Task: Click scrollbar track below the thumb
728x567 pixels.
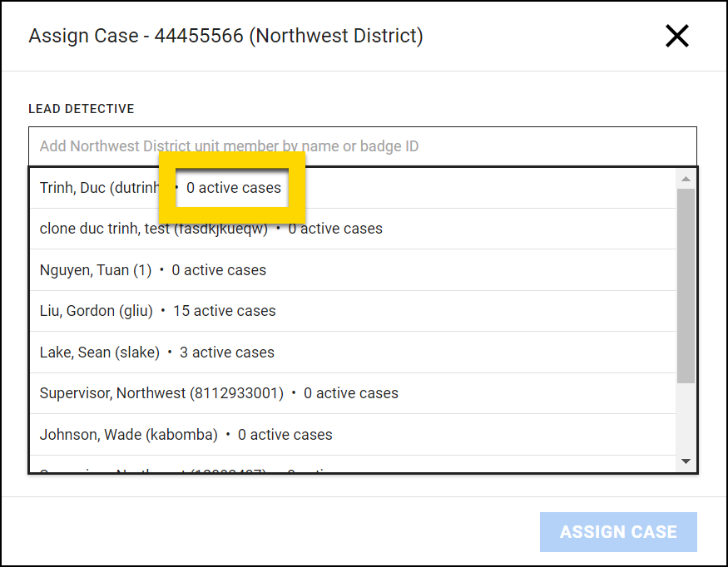Action: point(686,420)
